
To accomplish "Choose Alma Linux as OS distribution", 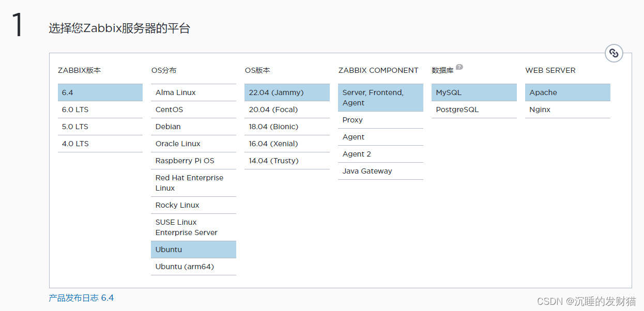I will [x=193, y=92].
